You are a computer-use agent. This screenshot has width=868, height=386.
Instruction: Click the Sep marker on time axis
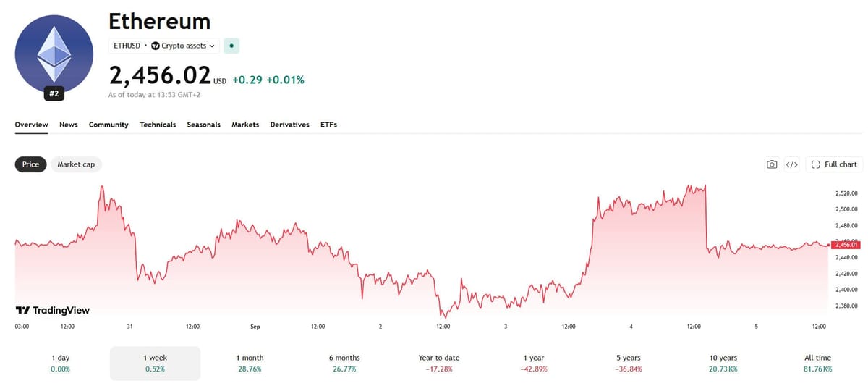[255, 327]
